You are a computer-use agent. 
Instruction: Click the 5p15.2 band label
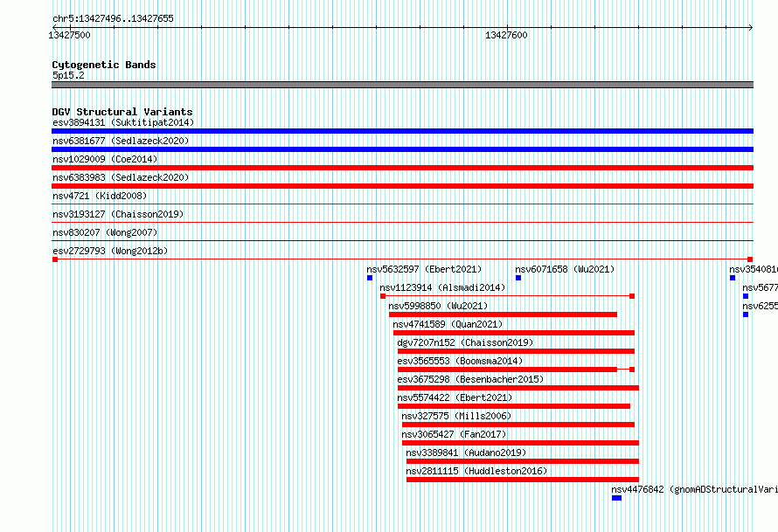tap(68, 75)
